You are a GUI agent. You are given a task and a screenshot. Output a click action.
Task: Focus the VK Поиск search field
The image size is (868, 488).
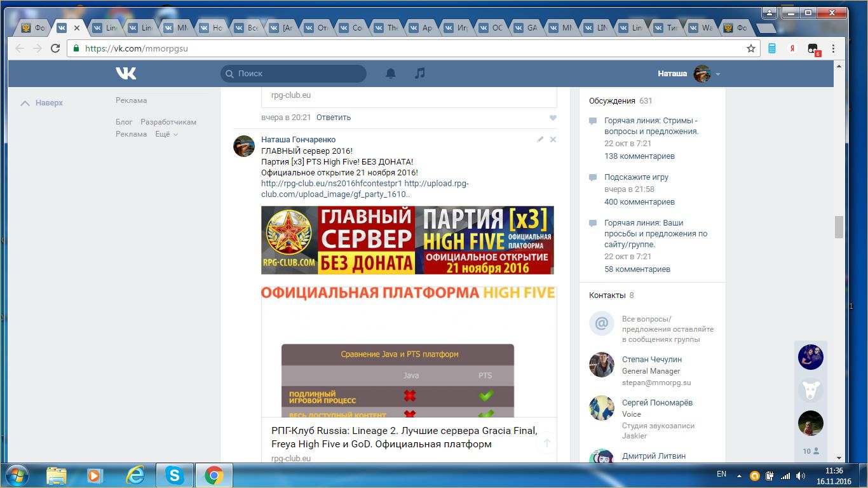tap(294, 74)
